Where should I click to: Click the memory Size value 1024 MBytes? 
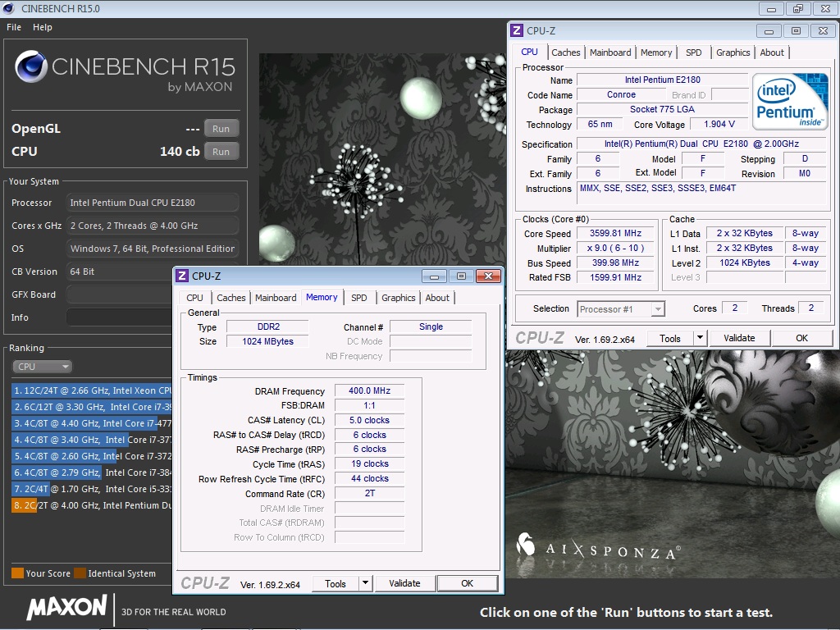(x=267, y=342)
